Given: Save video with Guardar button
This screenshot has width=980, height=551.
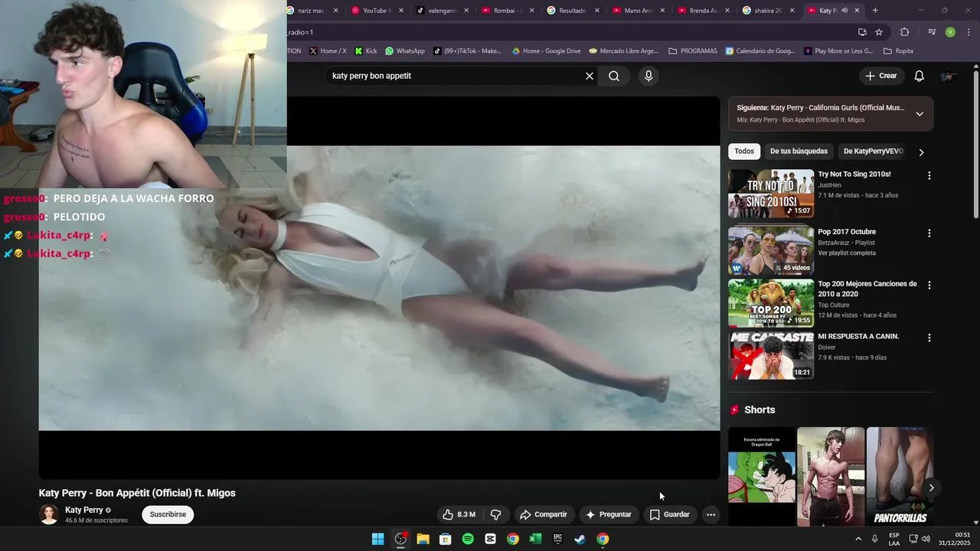Looking at the screenshot, I should pyautogui.click(x=670, y=514).
